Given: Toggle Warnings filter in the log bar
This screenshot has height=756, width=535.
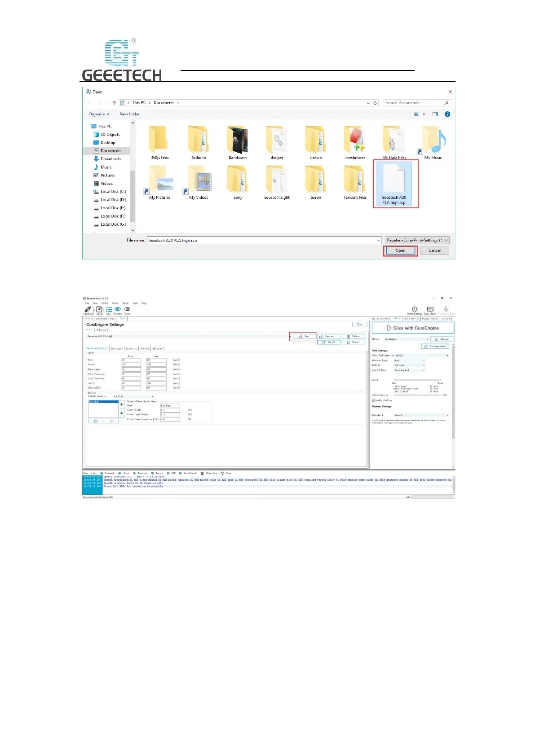Looking at the screenshot, I should [x=134, y=473].
